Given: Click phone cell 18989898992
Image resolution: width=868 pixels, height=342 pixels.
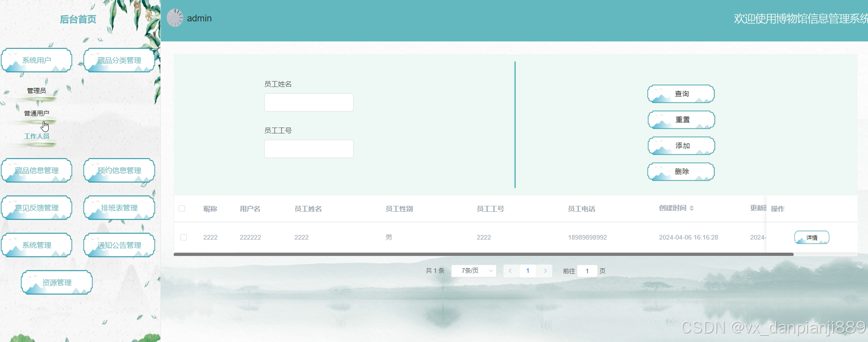Looking at the screenshot, I should (587, 237).
